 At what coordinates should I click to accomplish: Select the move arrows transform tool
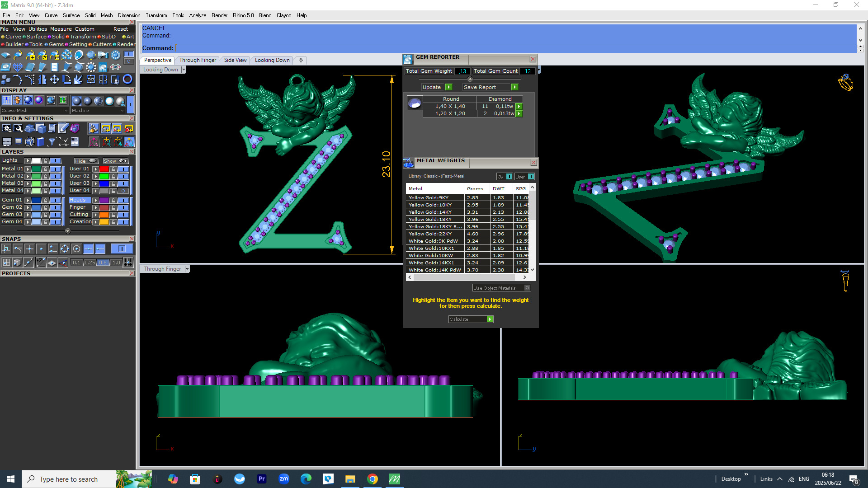tap(54, 80)
